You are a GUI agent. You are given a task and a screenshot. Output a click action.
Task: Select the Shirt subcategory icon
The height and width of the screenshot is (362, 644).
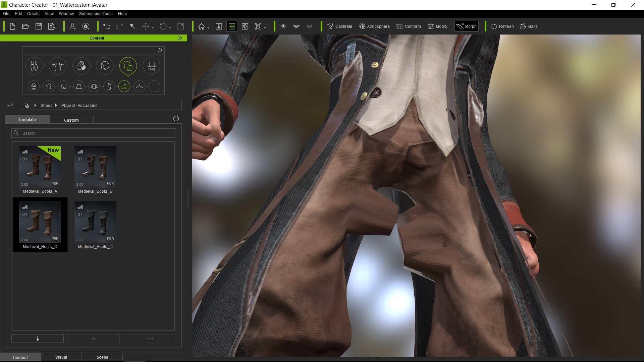point(49,86)
